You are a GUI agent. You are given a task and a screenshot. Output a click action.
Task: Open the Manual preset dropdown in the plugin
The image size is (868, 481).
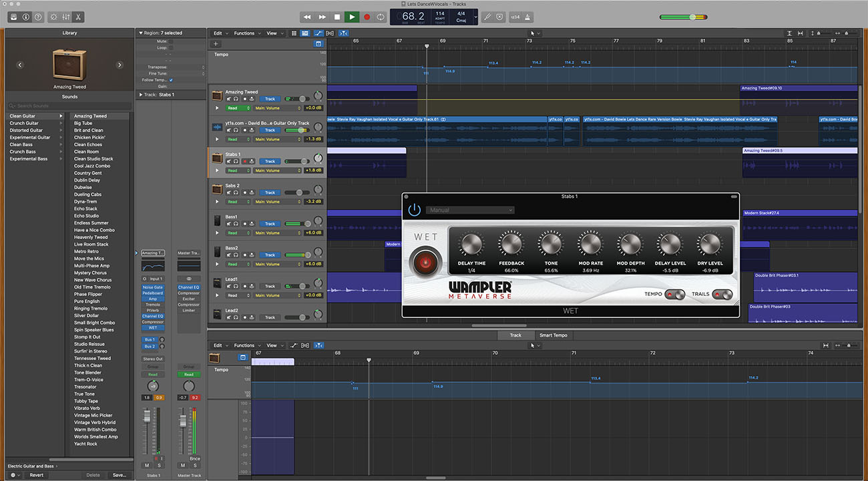(x=470, y=210)
